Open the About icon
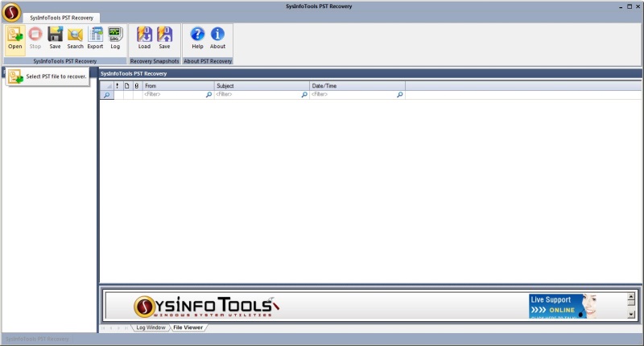The image size is (644, 346). pos(217,38)
